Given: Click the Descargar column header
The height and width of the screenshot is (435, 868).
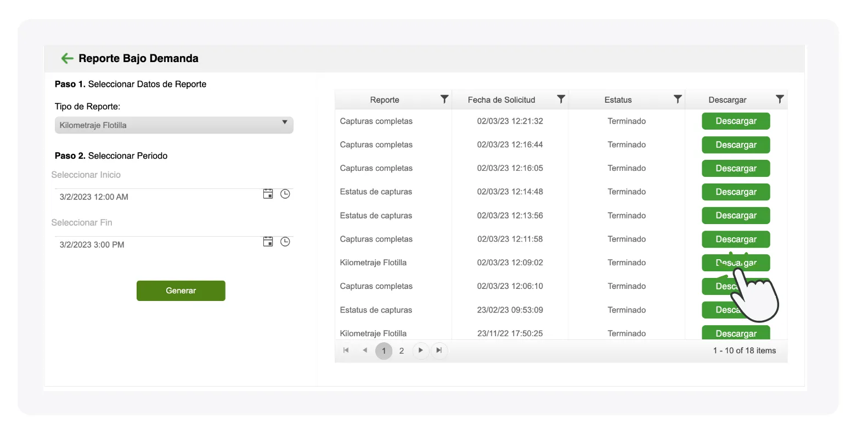Looking at the screenshot, I should pos(728,100).
